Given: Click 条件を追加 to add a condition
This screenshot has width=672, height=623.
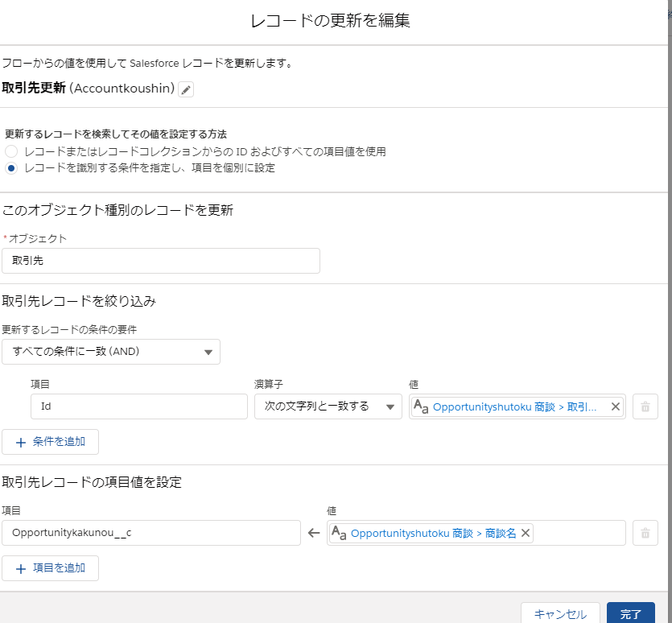Looking at the screenshot, I should tap(50, 441).
